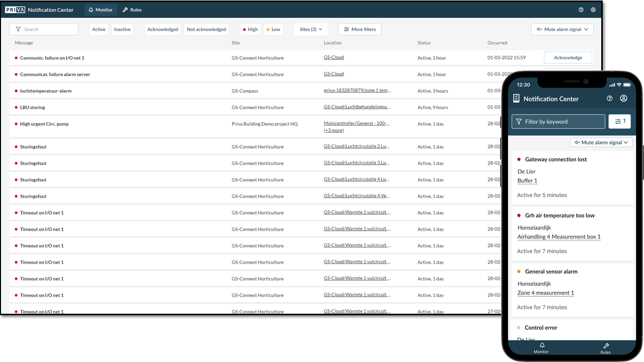This screenshot has height=362, width=644.
Task: Open priva-1832870879/zone 1 location link
Action: [x=357, y=90]
